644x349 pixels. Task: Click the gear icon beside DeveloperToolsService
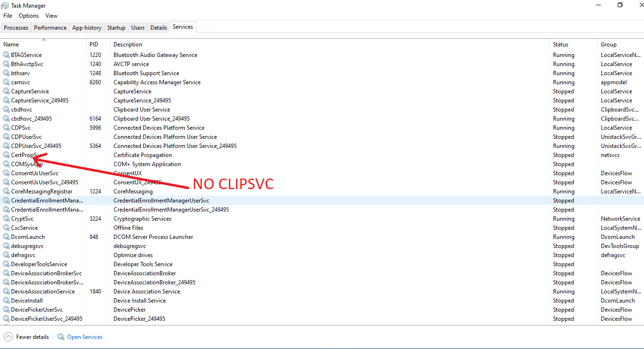pos(6,264)
